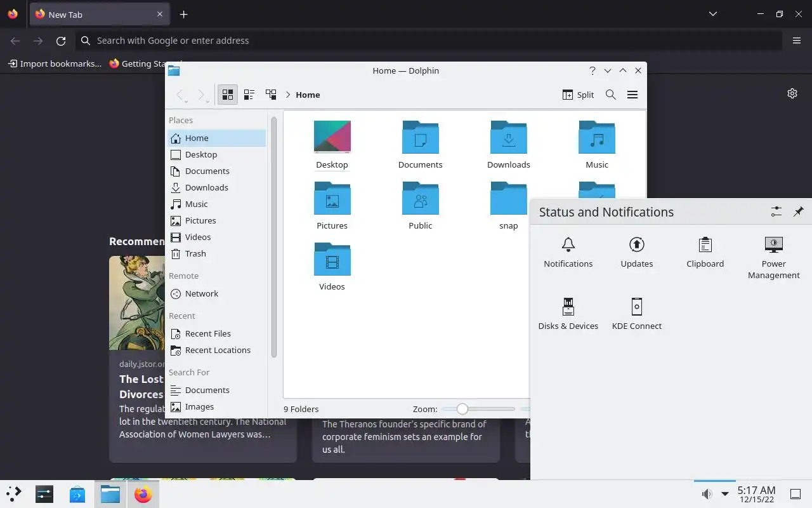The height and width of the screenshot is (508, 812).
Task: Open Clipboard in system tray popup
Action: pos(705,252)
